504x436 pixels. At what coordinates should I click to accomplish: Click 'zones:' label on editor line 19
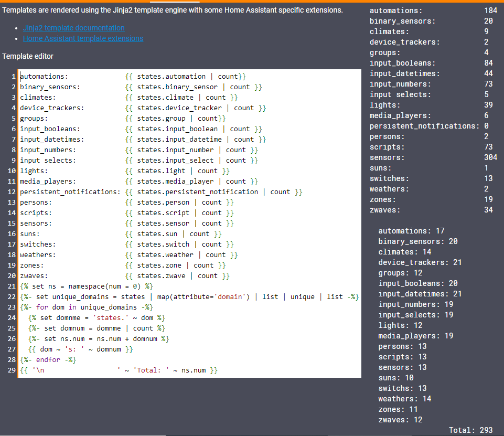click(x=32, y=265)
